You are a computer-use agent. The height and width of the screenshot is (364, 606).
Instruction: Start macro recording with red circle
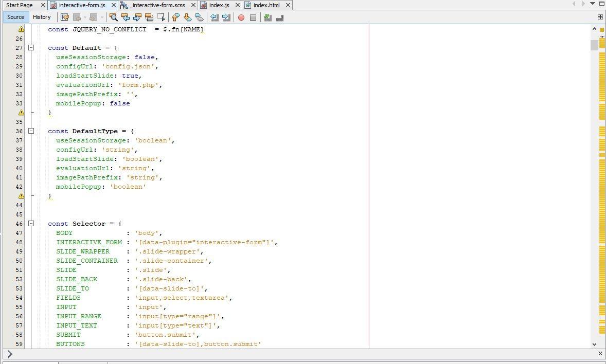pos(241,17)
